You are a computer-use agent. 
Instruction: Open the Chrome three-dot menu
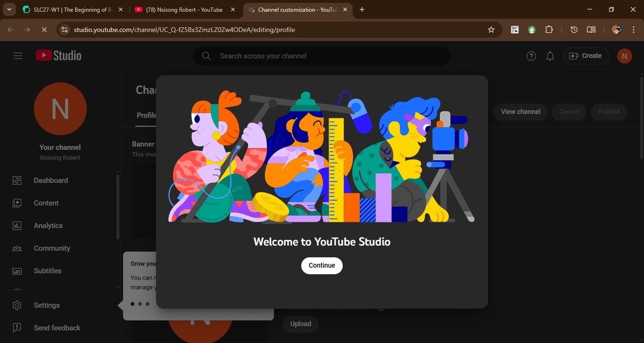633,30
